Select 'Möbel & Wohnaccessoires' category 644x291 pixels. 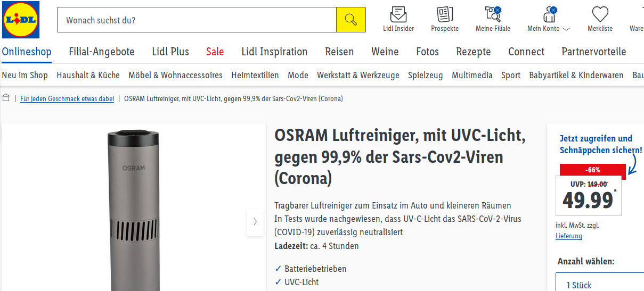[x=175, y=75]
